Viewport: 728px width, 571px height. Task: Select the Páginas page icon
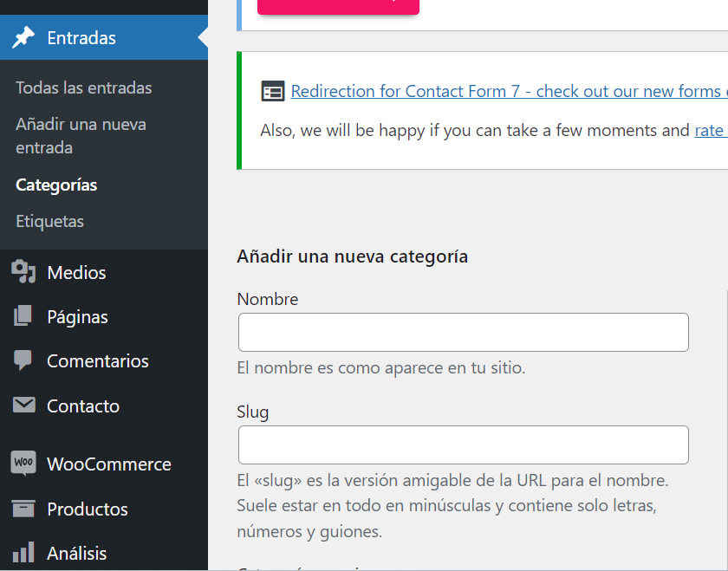coord(23,316)
